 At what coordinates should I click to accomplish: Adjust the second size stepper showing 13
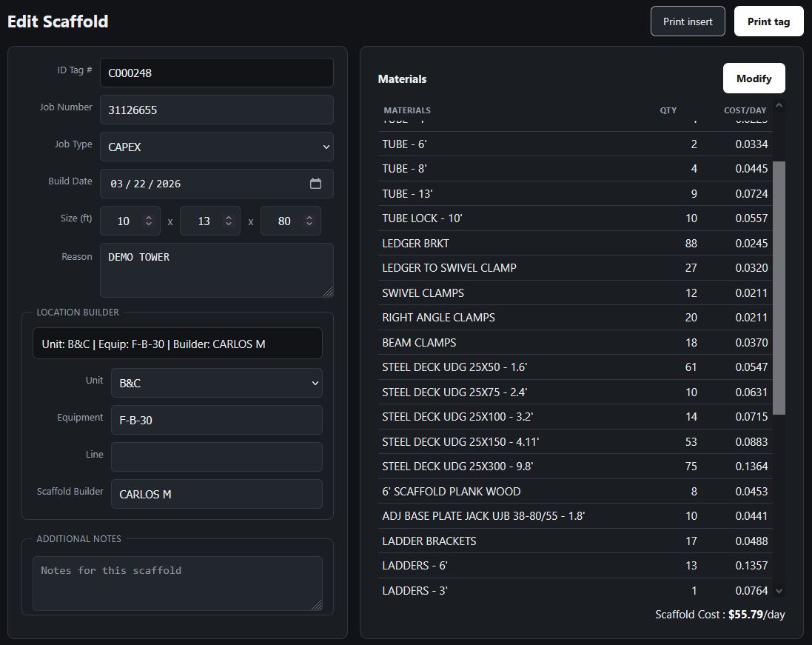229,221
